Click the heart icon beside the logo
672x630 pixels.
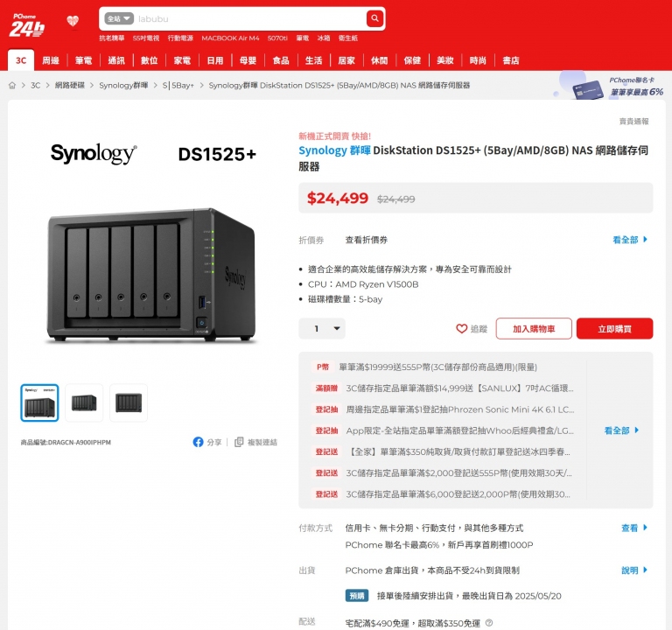coord(73,20)
